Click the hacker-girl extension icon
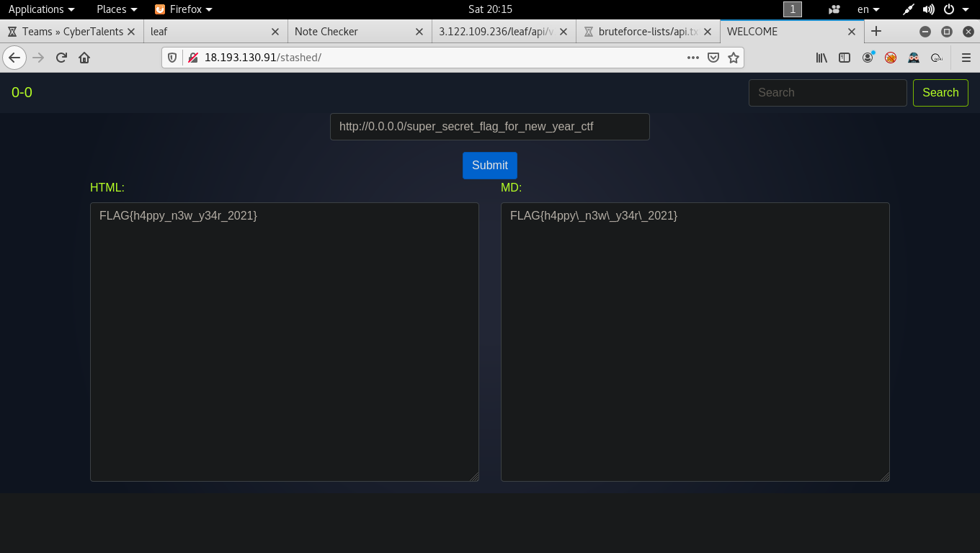980x553 pixels. coord(914,58)
